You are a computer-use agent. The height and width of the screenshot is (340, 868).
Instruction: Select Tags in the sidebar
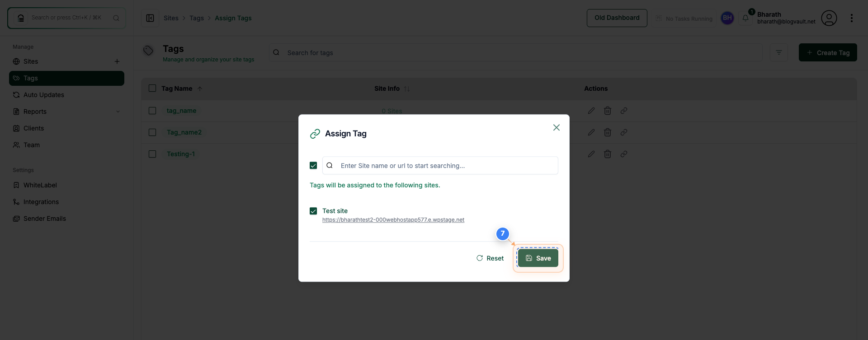tap(66, 78)
